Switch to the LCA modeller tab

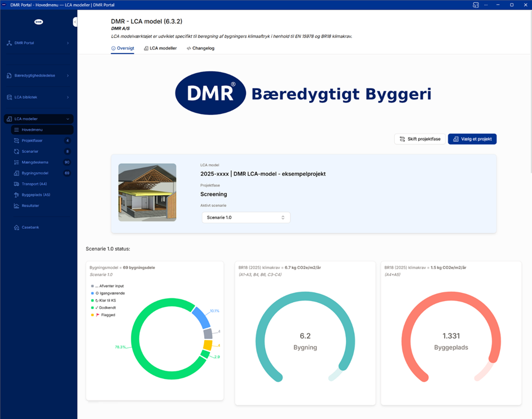(x=160, y=48)
